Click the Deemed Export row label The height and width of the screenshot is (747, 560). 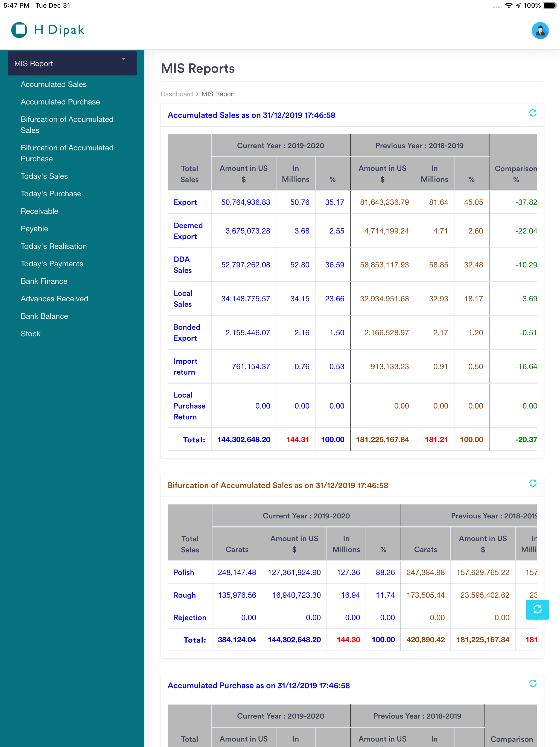coord(188,231)
